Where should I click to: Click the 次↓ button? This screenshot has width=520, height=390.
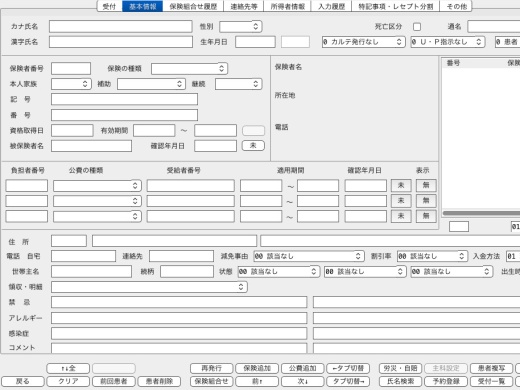[x=302, y=381]
